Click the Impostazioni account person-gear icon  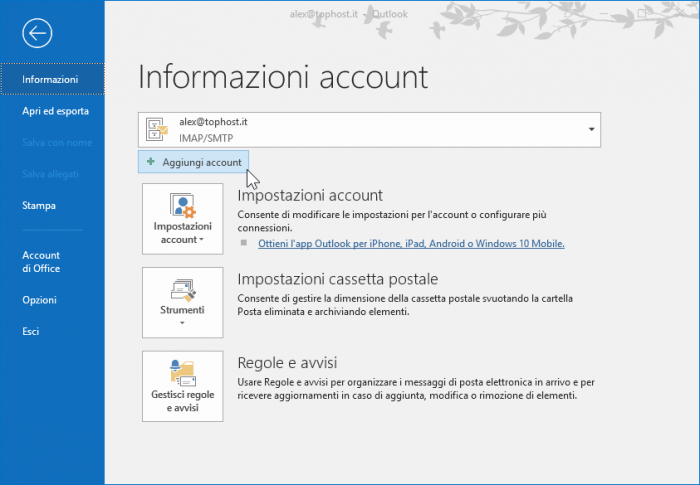coord(183,205)
